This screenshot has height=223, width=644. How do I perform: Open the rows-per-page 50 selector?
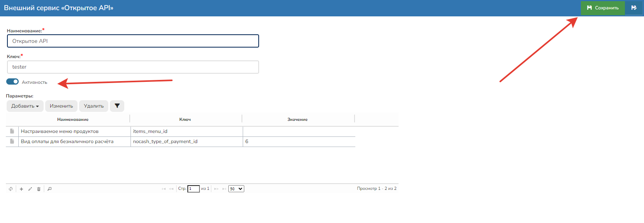[x=236, y=189]
